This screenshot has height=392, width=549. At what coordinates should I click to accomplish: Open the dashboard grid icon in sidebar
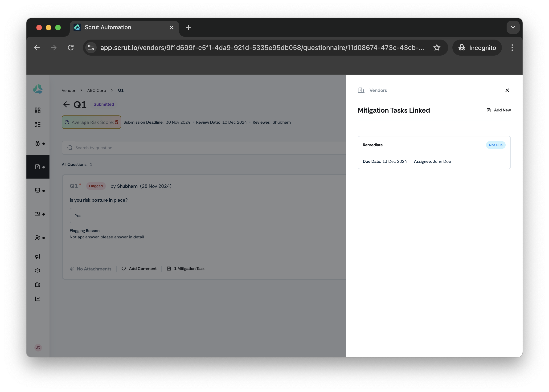click(x=37, y=110)
